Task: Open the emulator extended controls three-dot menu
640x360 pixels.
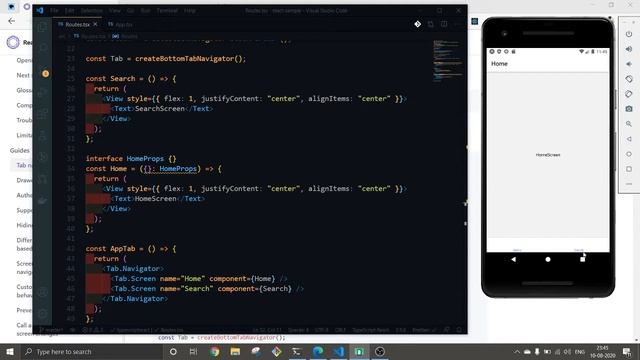Action: coord(629,184)
